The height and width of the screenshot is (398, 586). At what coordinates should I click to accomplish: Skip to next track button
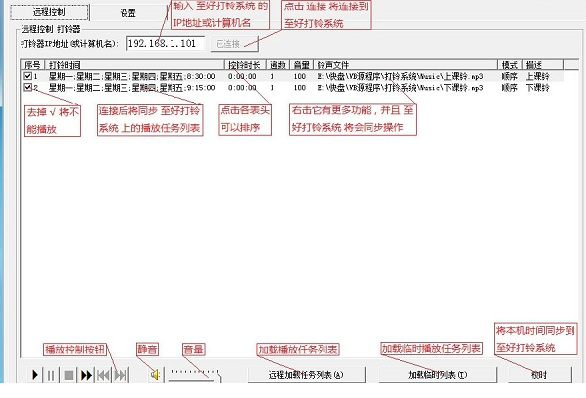click(x=120, y=375)
